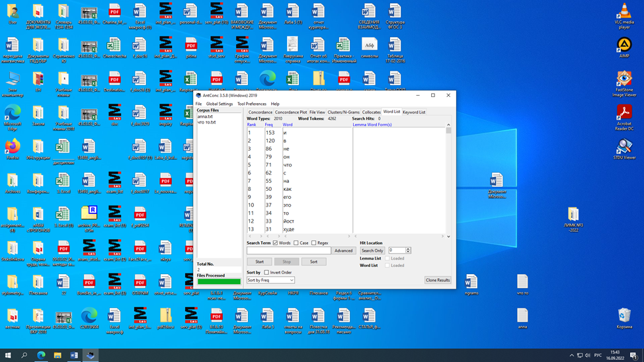This screenshot has height=362, width=644.
Task: Click the Clone Results button
Action: click(438, 280)
